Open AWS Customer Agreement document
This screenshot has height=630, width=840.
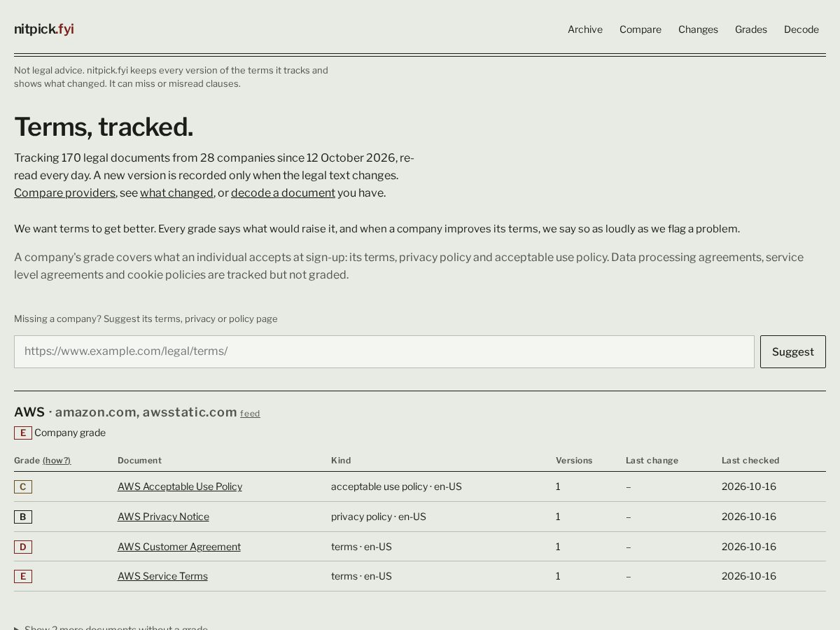pyautogui.click(x=179, y=547)
